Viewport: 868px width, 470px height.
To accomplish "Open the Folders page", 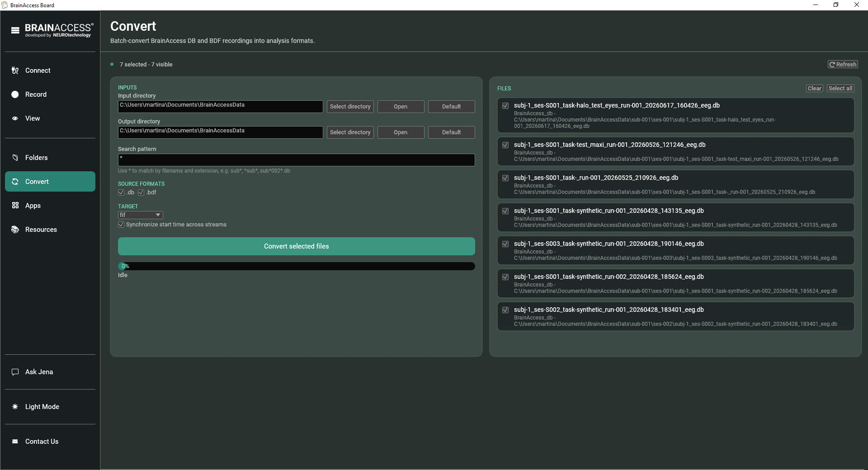I will [50, 158].
